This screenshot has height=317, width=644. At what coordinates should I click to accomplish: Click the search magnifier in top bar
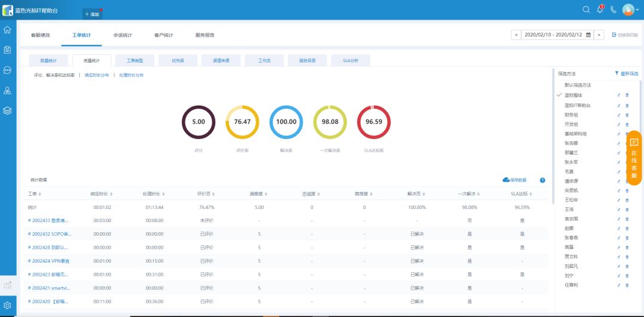586,10
